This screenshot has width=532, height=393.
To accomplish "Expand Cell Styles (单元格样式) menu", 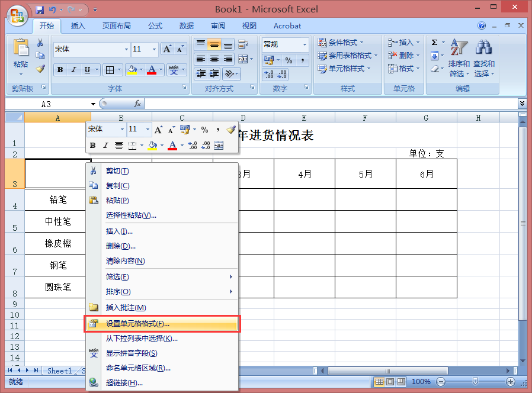I will [x=344, y=69].
